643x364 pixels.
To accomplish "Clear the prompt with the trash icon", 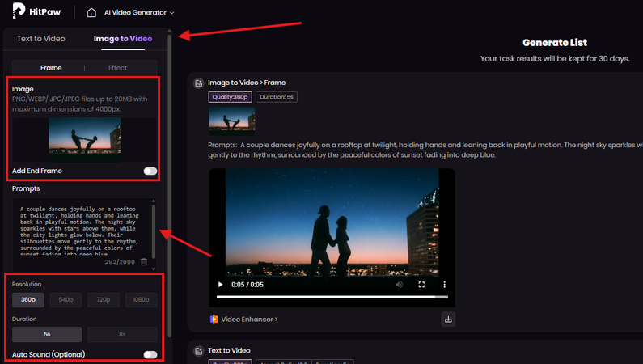I will click(x=144, y=261).
